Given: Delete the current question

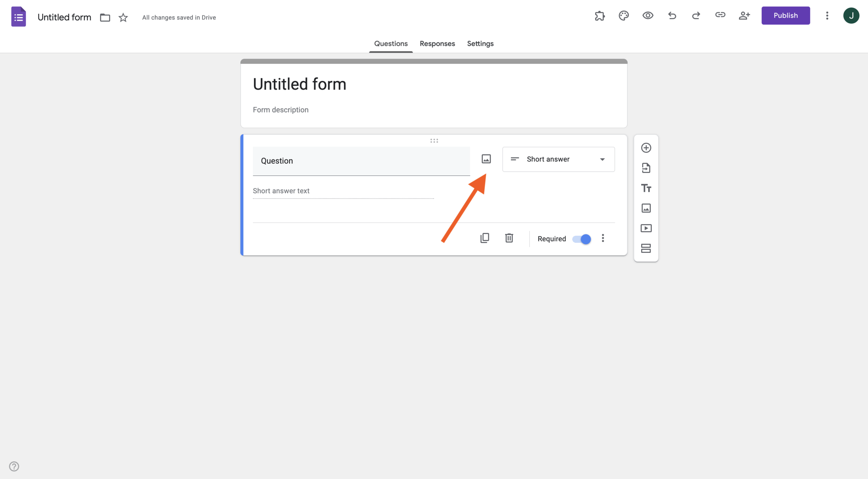Looking at the screenshot, I should [x=509, y=238].
